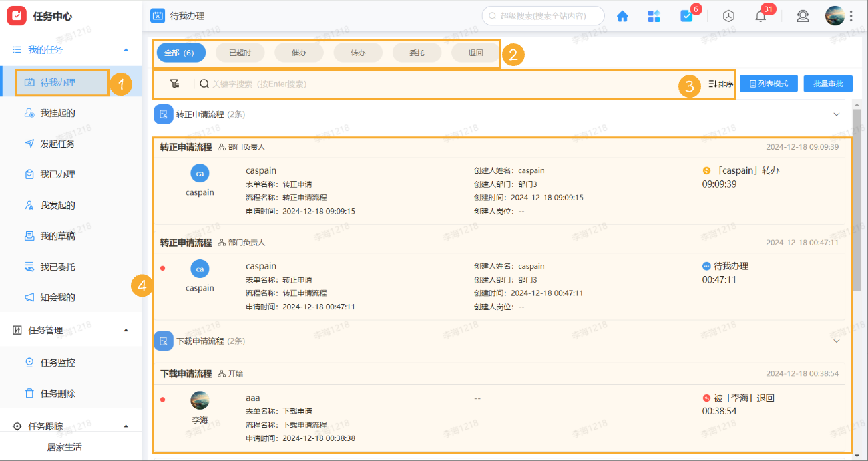
Task: Open the home page via home icon
Action: point(622,15)
